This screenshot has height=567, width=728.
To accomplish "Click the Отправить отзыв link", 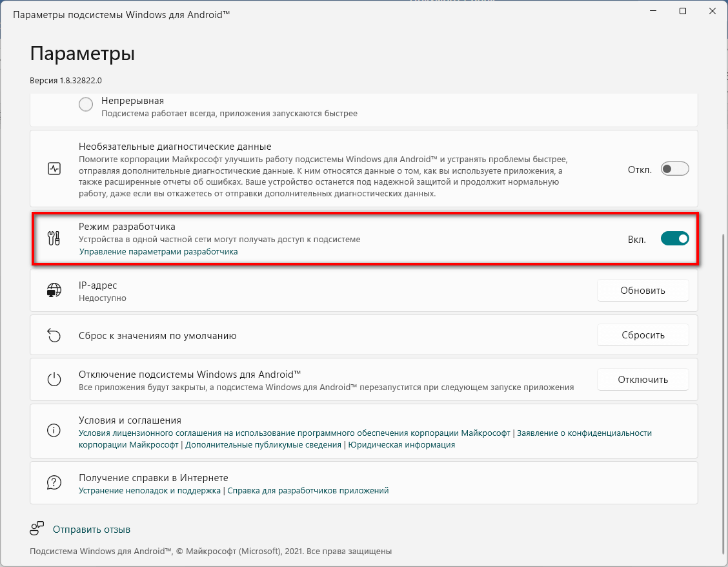I will (92, 530).
